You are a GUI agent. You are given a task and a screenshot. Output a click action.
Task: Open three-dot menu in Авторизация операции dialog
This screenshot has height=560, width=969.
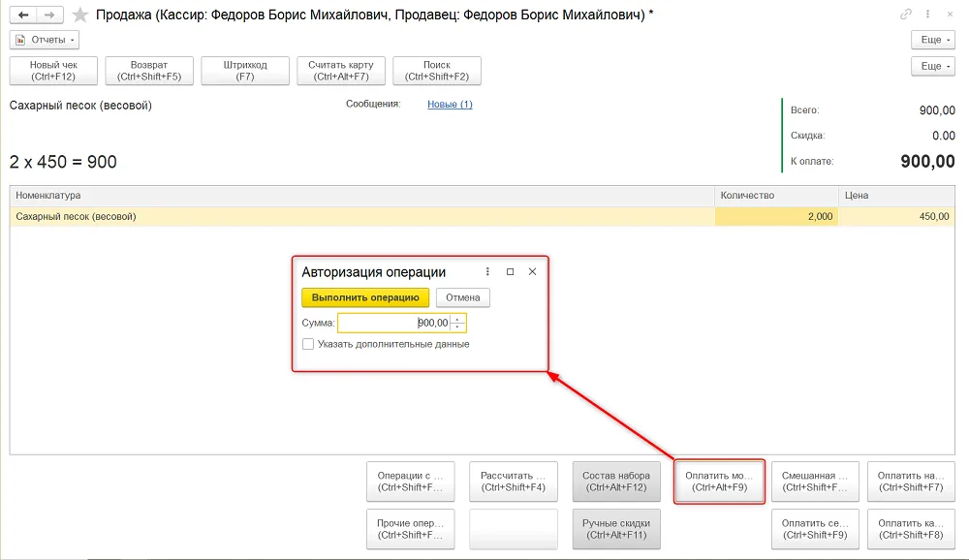tap(487, 272)
